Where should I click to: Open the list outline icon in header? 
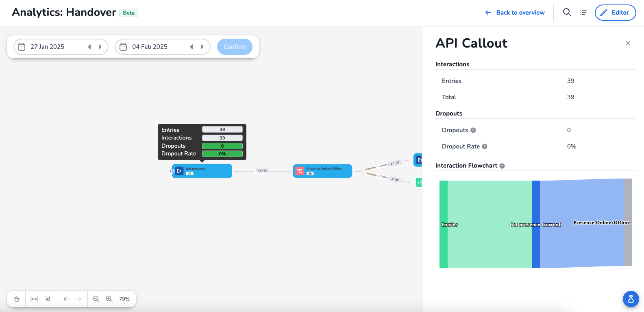583,12
